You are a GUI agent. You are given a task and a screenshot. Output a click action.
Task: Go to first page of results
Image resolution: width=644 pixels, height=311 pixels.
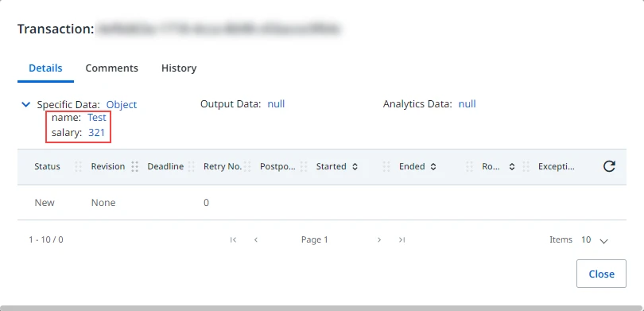coord(233,240)
